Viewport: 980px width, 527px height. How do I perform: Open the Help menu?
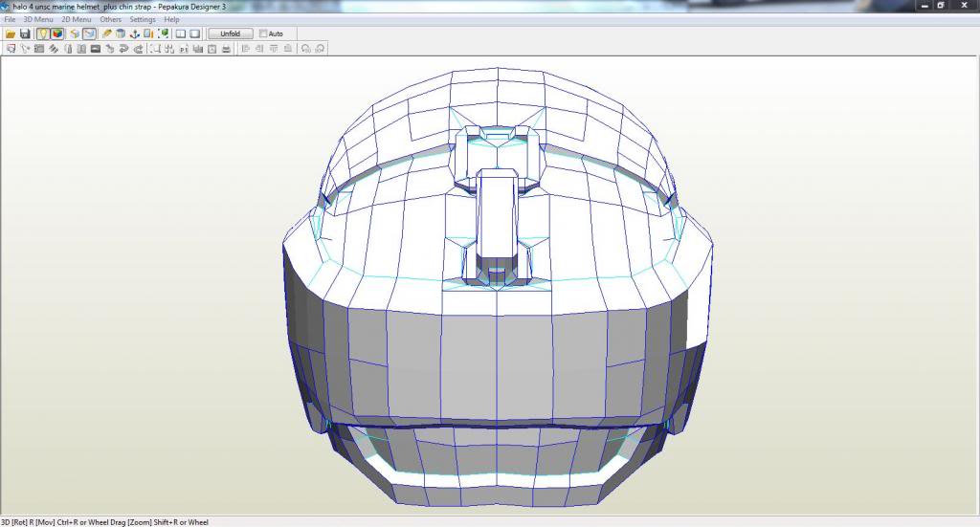(172, 19)
